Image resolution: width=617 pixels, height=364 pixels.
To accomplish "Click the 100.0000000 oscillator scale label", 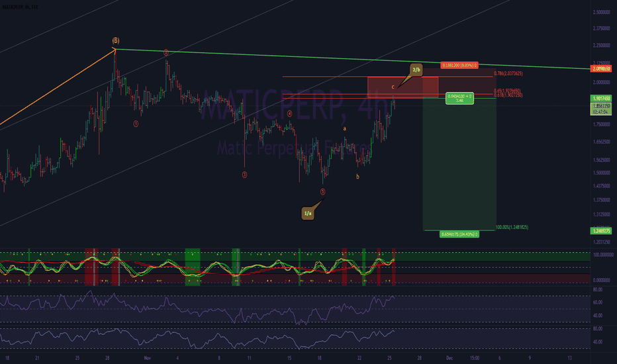I will pyautogui.click(x=603, y=255).
